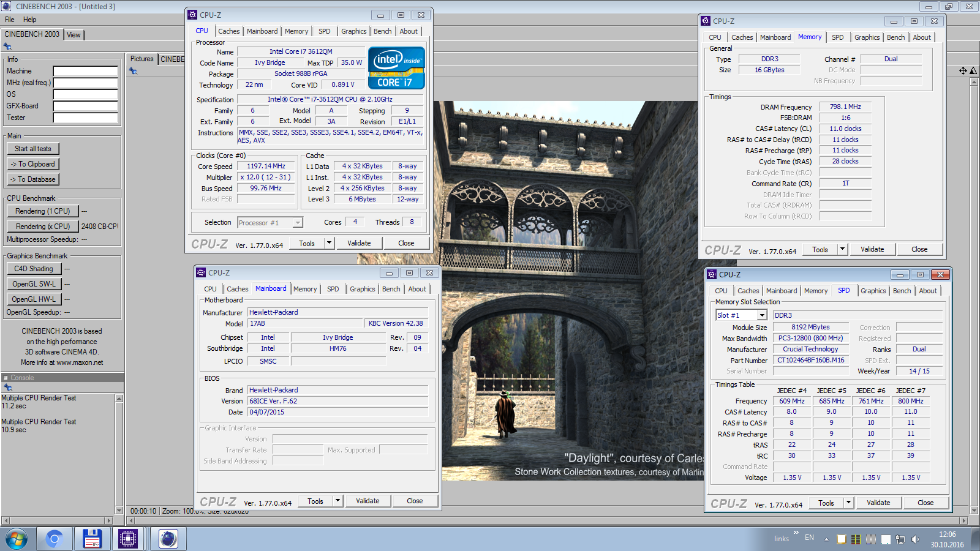Open the volume speaker tray icon
Image resolution: width=980 pixels, height=551 pixels.
click(x=915, y=539)
